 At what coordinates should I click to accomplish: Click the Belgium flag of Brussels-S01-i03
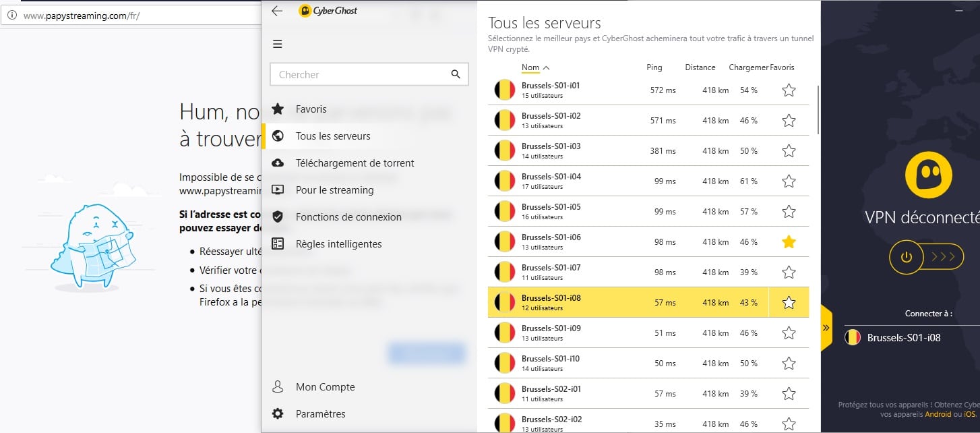click(x=505, y=151)
